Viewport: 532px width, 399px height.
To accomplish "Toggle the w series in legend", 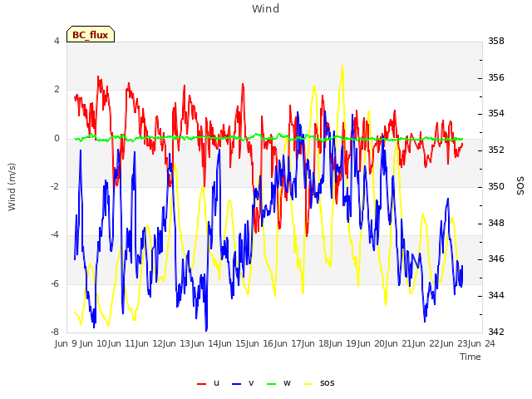I will point(279,383).
